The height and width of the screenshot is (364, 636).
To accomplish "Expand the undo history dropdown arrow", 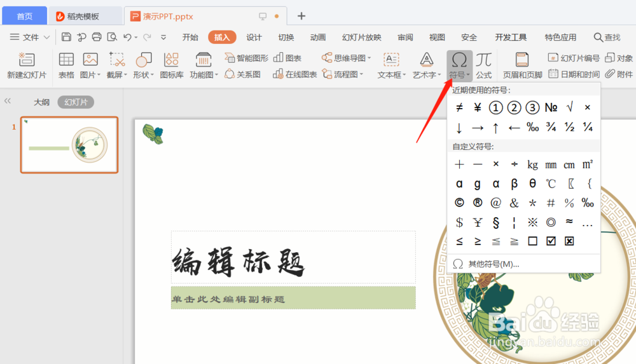I will pos(136,37).
